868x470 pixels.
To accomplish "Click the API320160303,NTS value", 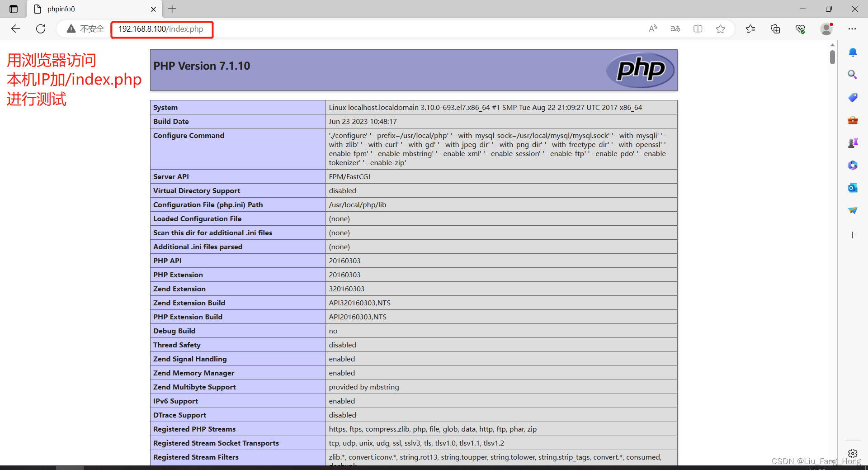I will [360, 303].
